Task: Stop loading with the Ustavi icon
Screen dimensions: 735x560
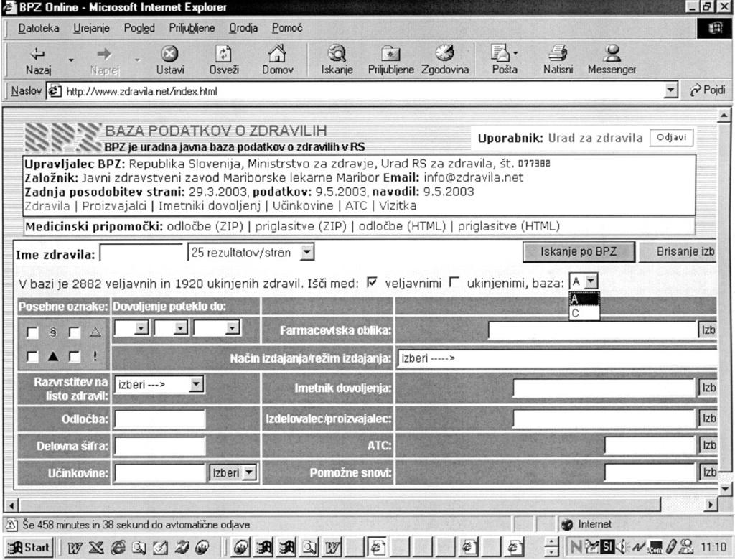Action: tap(169, 60)
